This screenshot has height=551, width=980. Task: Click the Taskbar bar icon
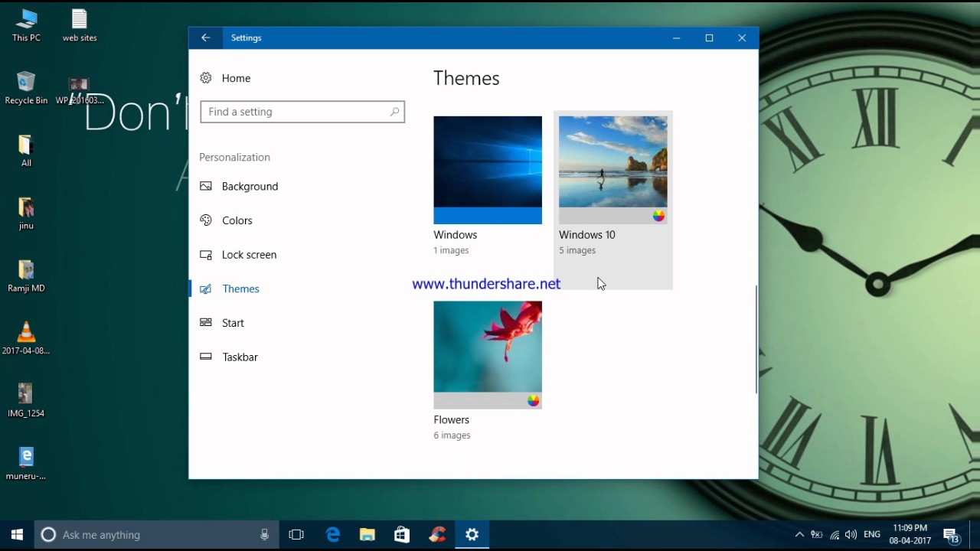coord(206,357)
